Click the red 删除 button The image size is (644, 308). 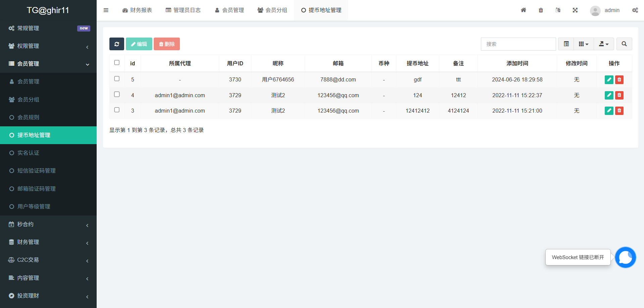pyautogui.click(x=167, y=44)
